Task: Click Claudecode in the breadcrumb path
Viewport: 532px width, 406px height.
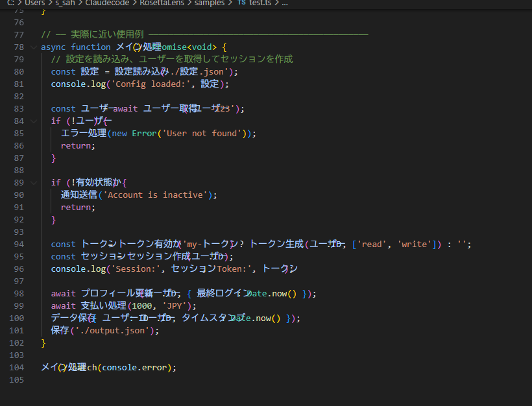Action: (x=108, y=3)
